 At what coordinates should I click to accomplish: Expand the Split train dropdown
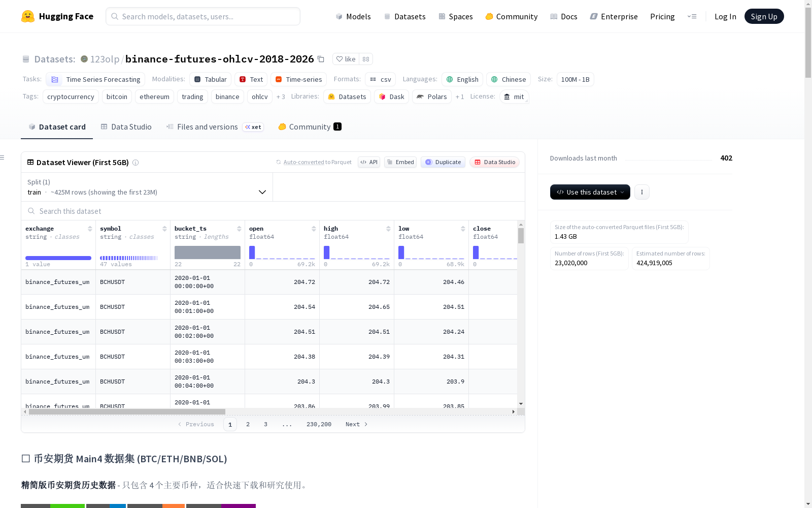point(147,187)
